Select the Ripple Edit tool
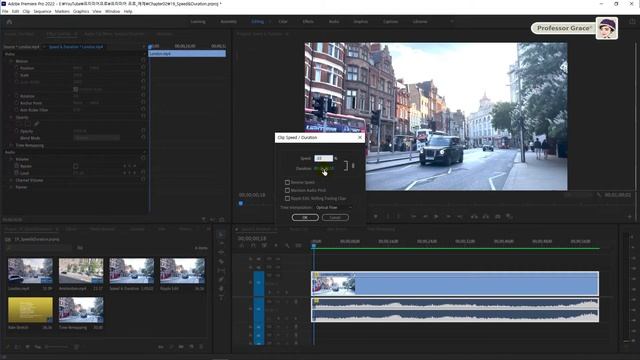640x360 pixels. pyautogui.click(x=221, y=252)
